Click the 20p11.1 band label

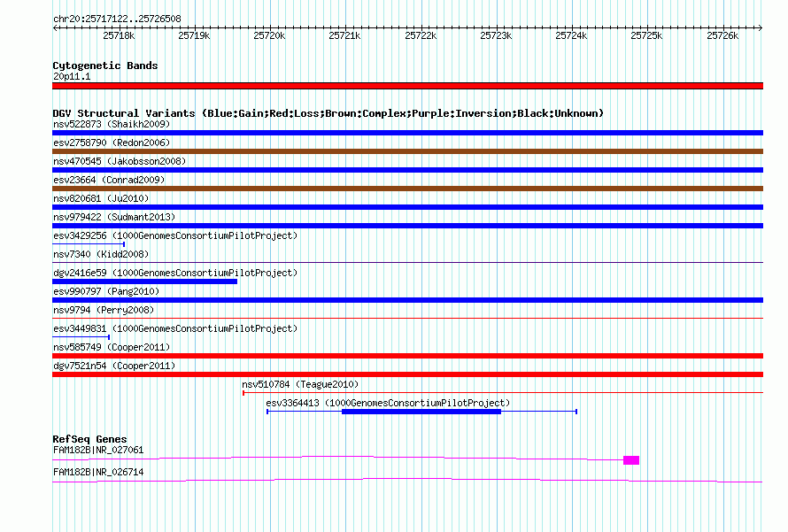click(x=72, y=76)
